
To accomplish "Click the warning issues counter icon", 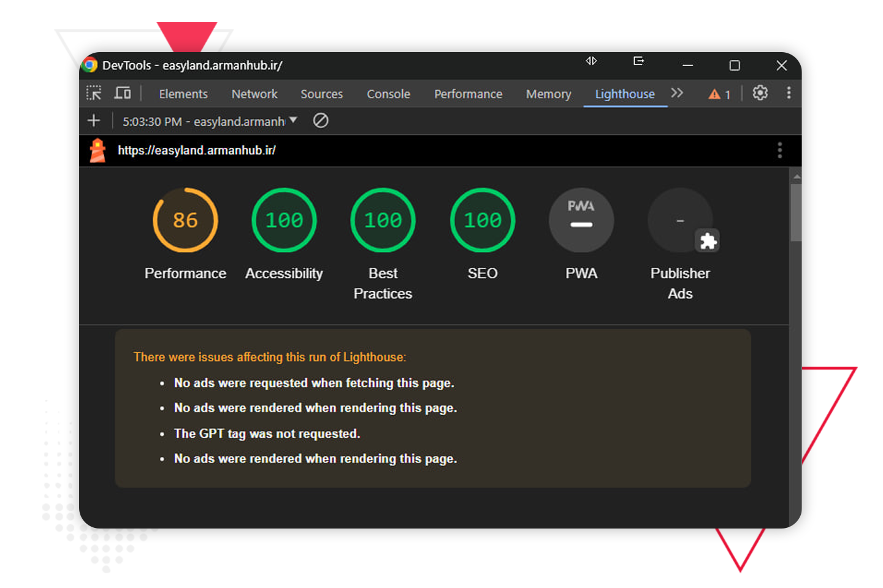I will coord(719,94).
